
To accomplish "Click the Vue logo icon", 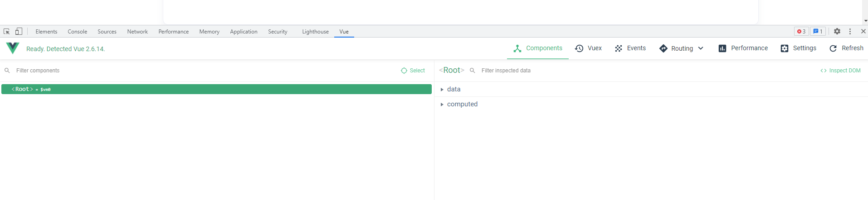I will 13,48.
